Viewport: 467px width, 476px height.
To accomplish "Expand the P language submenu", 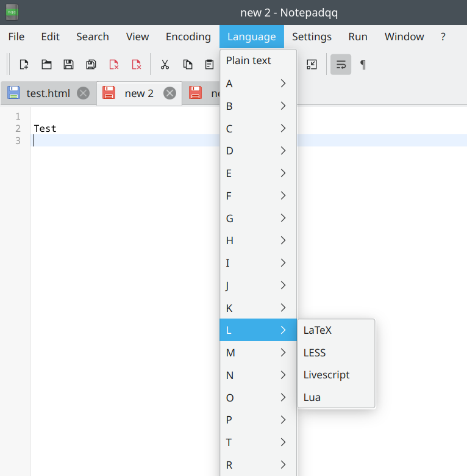I will tap(258, 420).
